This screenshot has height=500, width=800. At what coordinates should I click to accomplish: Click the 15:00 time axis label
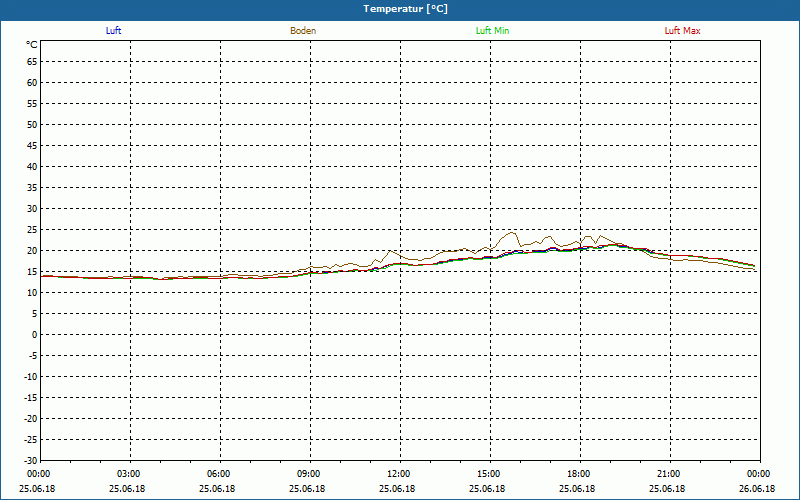click(x=488, y=474)
